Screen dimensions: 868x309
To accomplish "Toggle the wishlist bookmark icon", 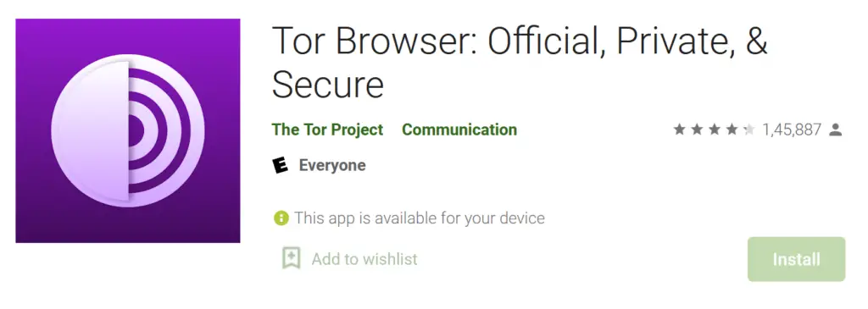I will tap(292, 258).
